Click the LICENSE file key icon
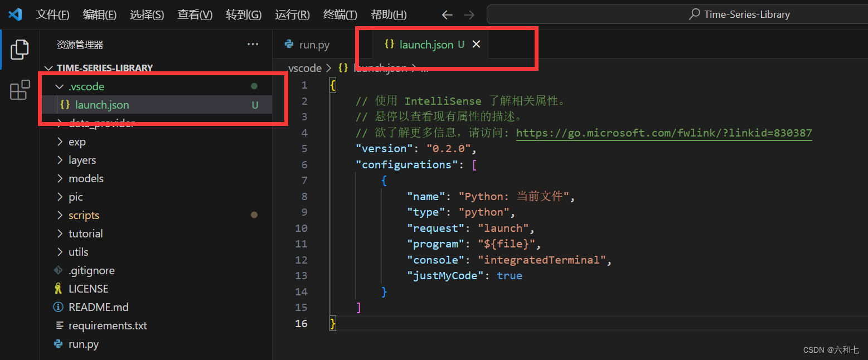 pos(58,289)
